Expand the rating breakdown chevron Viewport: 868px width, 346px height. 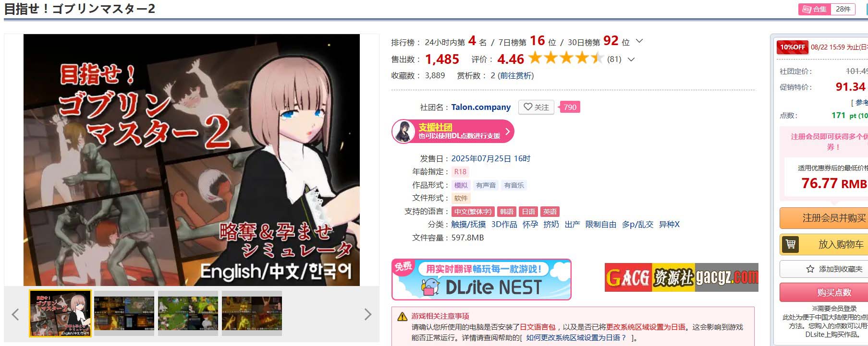[631, 60]
